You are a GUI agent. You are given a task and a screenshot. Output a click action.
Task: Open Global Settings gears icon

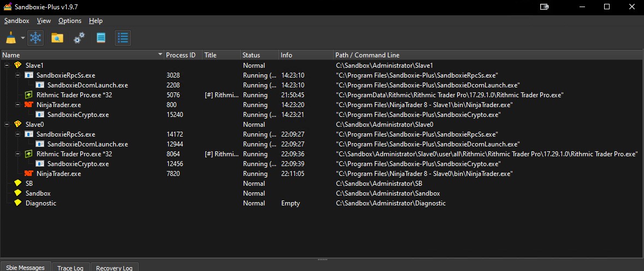point(79,38)
